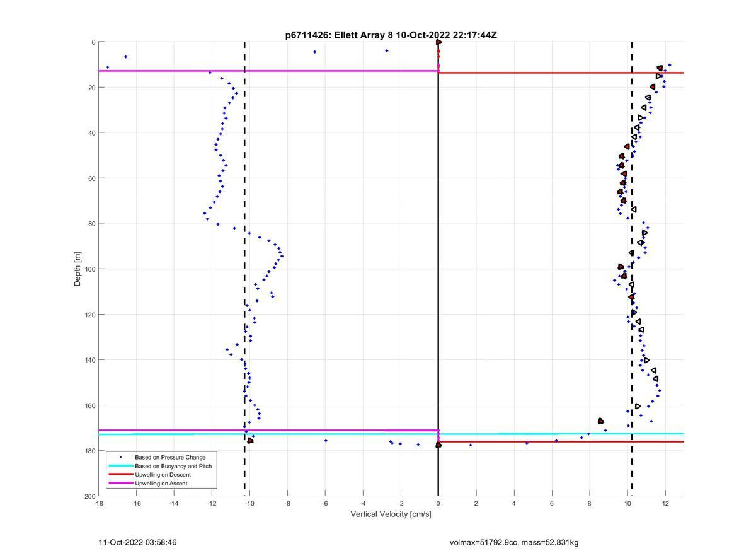Click the '60' depth axis tick label
756x558 pixels.
click(91, 178)
